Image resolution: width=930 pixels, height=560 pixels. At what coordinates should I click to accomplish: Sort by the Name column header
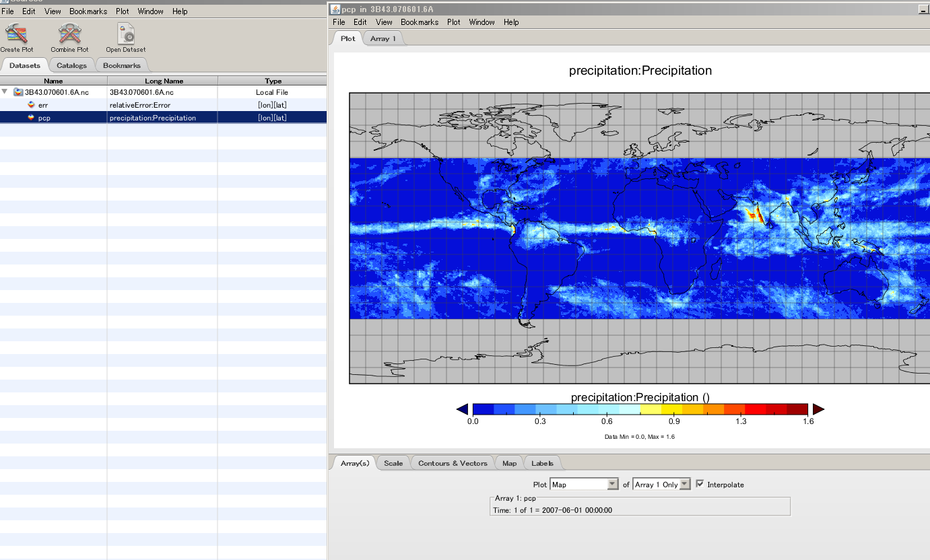(x=53, y=81)
